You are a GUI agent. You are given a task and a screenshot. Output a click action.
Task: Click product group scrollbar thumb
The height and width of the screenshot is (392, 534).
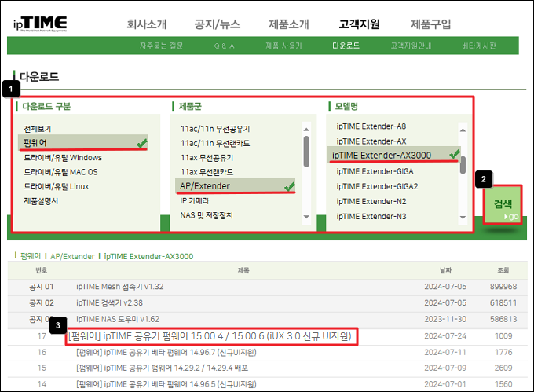[306, 152]
